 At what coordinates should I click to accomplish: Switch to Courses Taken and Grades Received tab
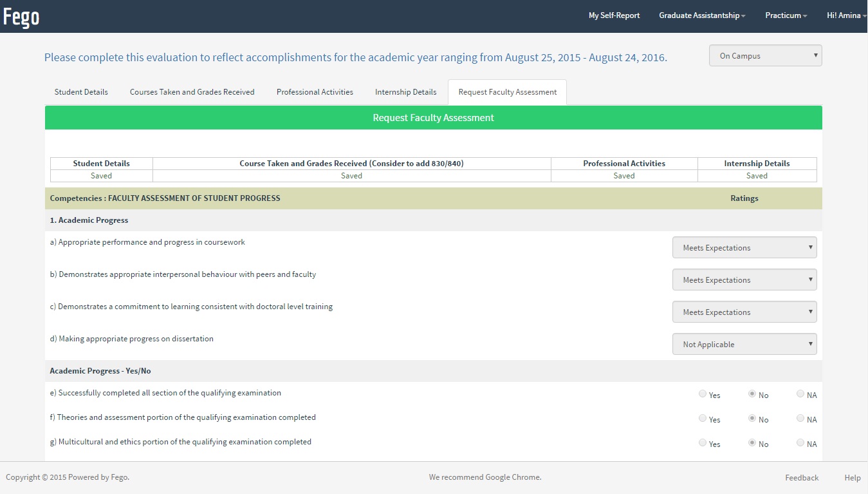(192, 92)
